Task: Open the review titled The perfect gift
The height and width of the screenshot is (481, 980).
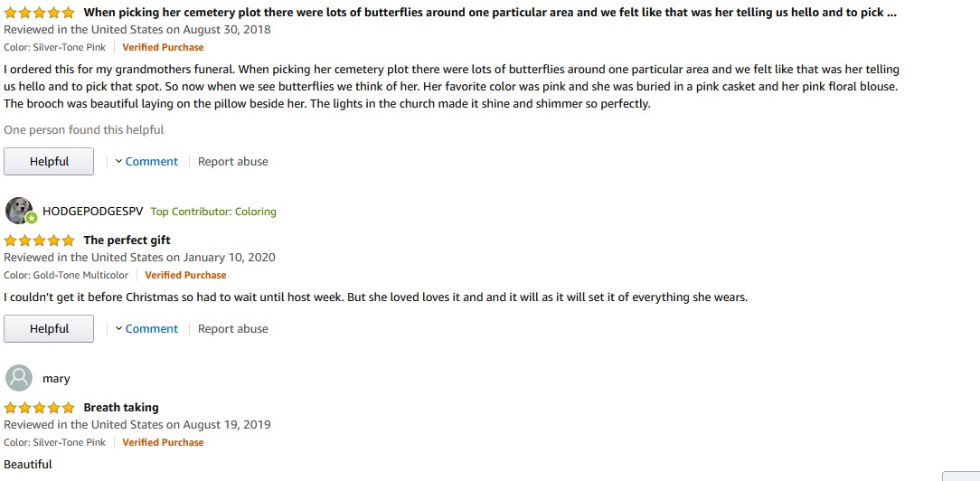Action: pyautogui.click(x=127, y=240)
